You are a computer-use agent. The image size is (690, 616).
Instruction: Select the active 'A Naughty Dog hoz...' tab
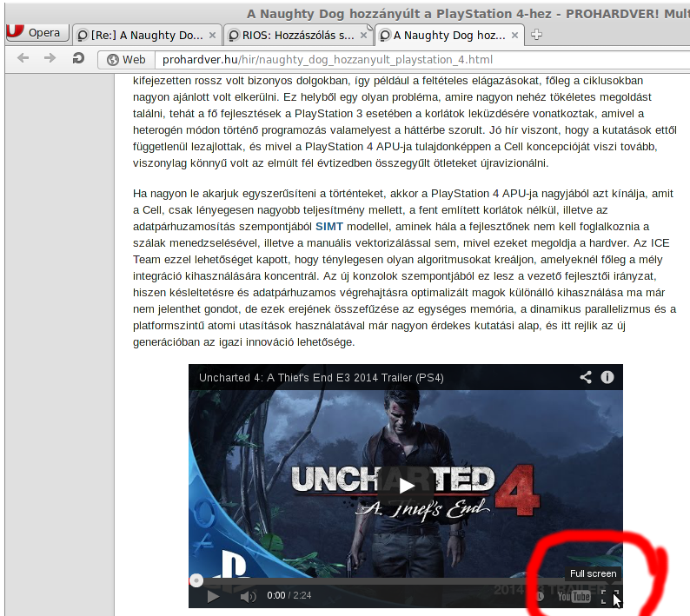449,36
